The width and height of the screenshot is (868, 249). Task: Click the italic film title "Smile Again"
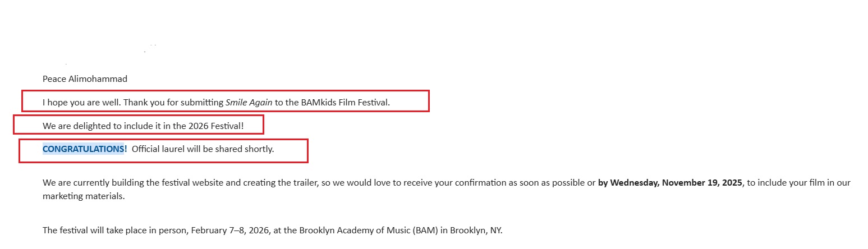249,103
